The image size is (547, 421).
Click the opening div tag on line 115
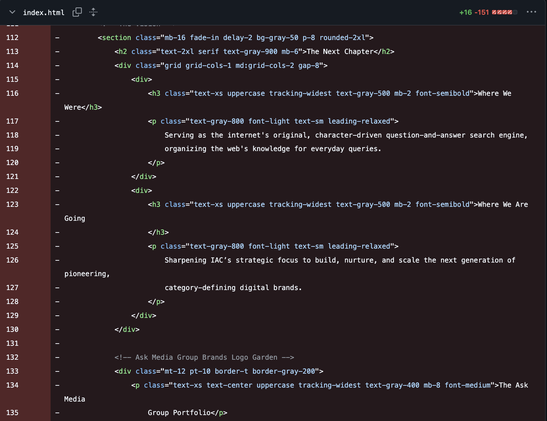141,80
